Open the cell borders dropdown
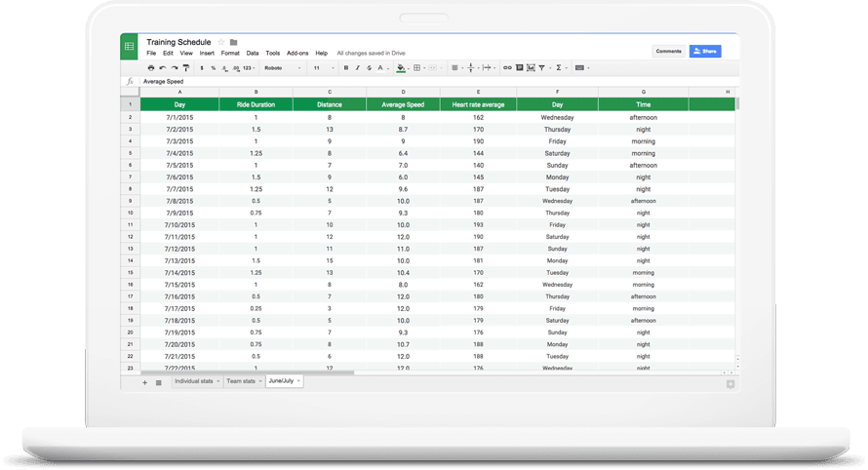This screenshot has height=470, width=868. tap(417, 68)
